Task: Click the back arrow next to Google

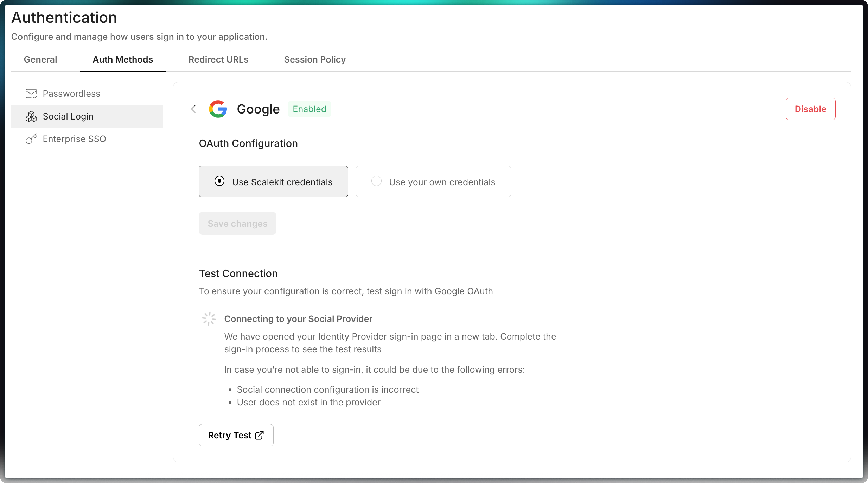Action: [195, 109]
